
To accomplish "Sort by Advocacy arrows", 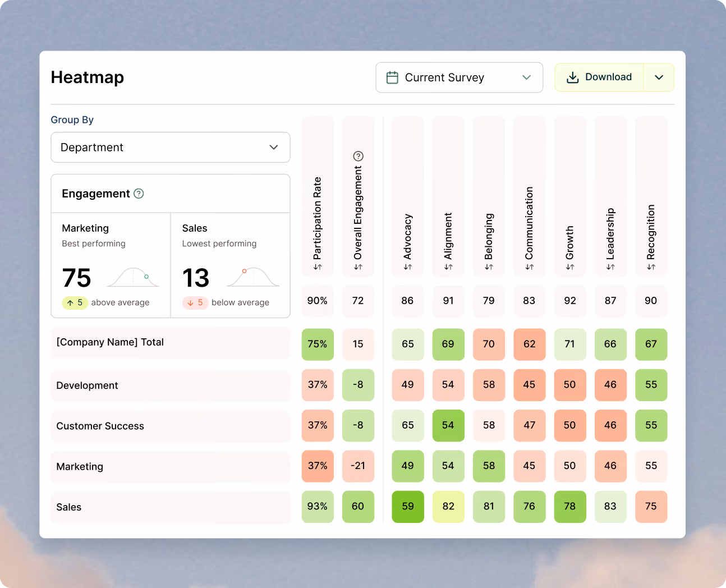I will [408, 267].
